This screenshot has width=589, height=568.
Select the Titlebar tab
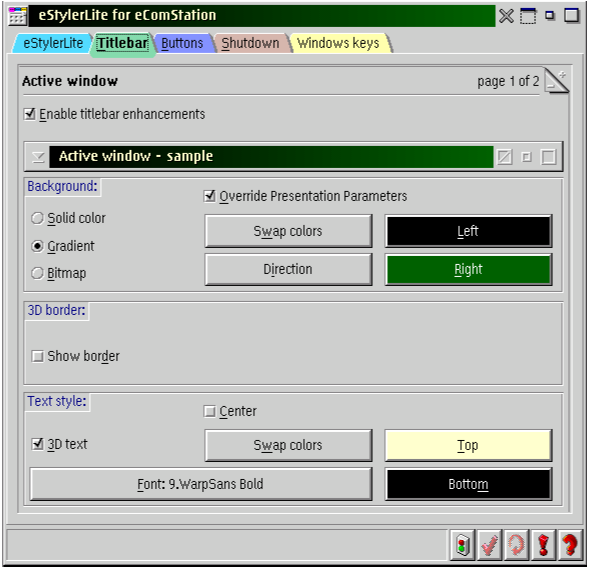pyautogui.click(x=122, y=43)
